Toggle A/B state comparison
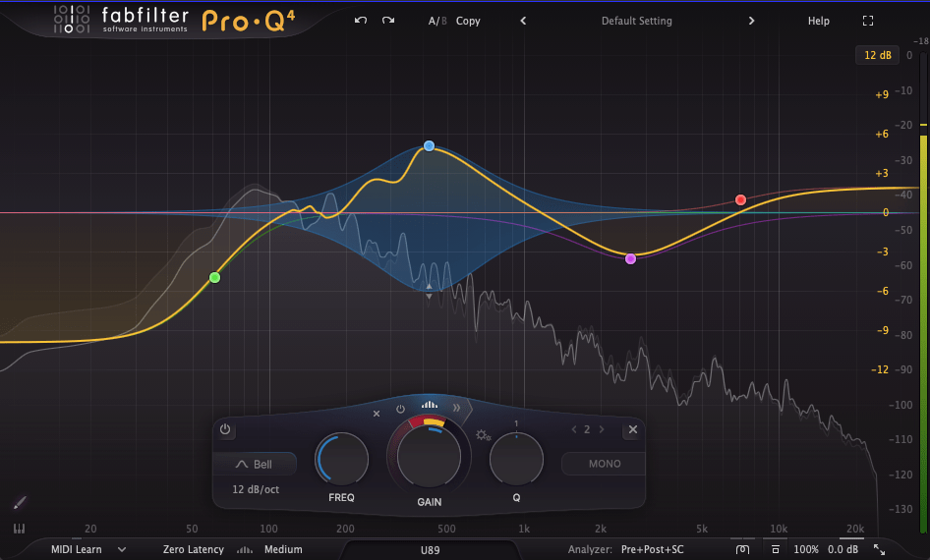This screenshot has height=560, width=930. pyautogui.click(x=436, y=21)
